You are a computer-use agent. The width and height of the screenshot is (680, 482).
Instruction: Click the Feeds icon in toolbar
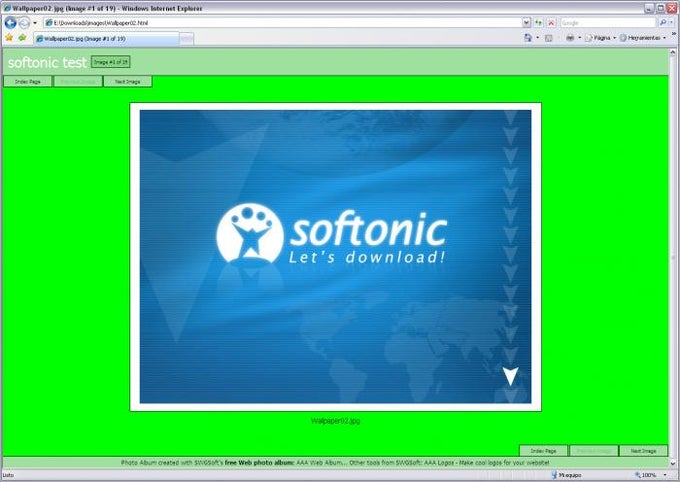click(549, 38)
